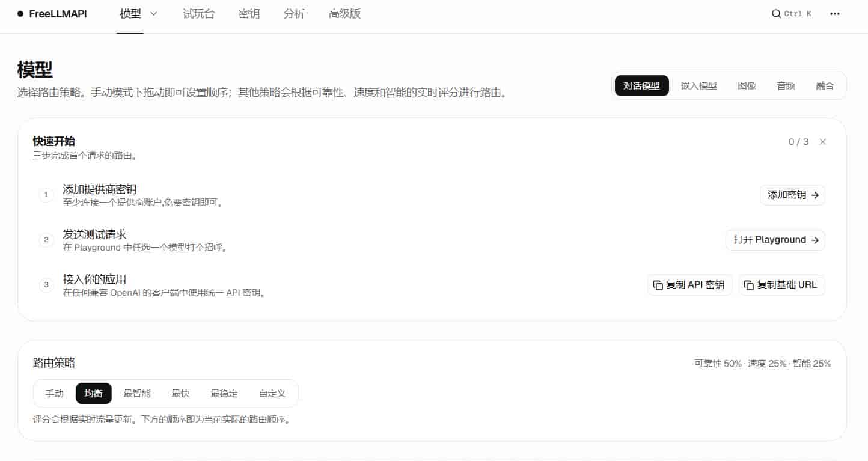The image size is (868, 461).
Task: Click the 0 / 3 progress counter
Action: (x=799, y=142)
